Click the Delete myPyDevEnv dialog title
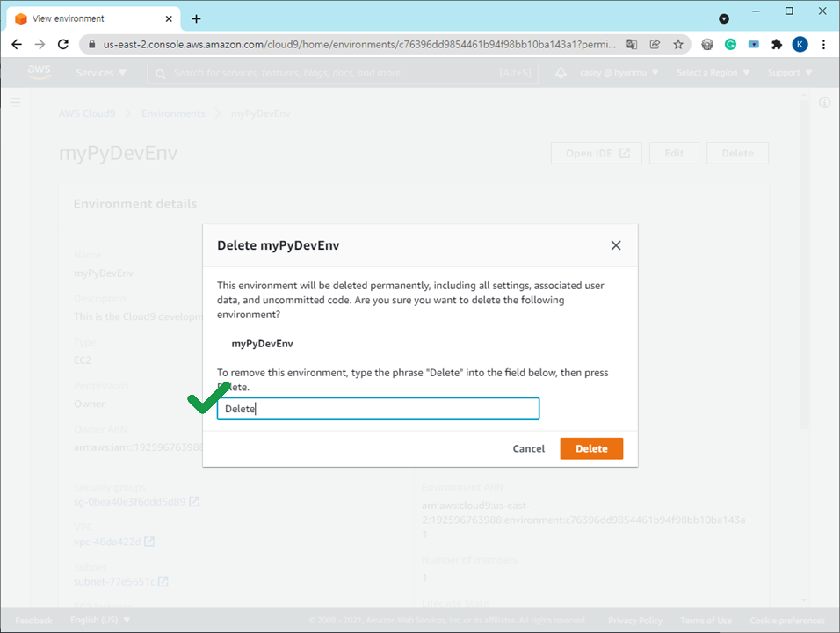Screen dimensions: 840x633 coord(278,245)
